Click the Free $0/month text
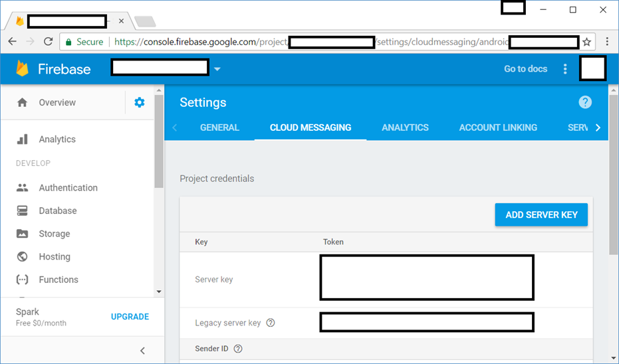The image size is (619, 364). coord(41,323)
